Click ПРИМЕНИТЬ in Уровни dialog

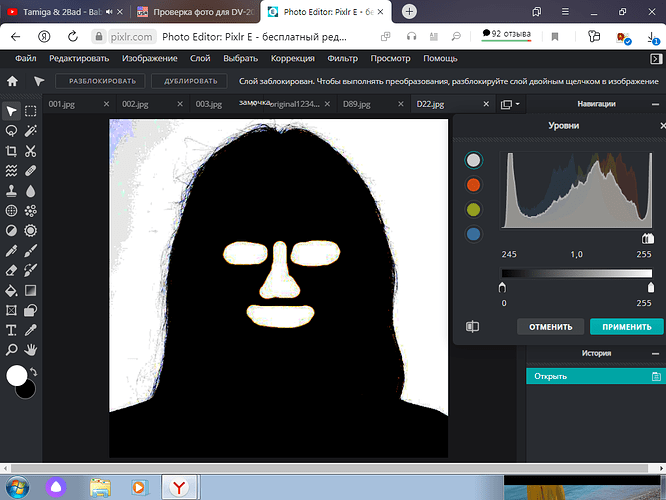point(626,327)
